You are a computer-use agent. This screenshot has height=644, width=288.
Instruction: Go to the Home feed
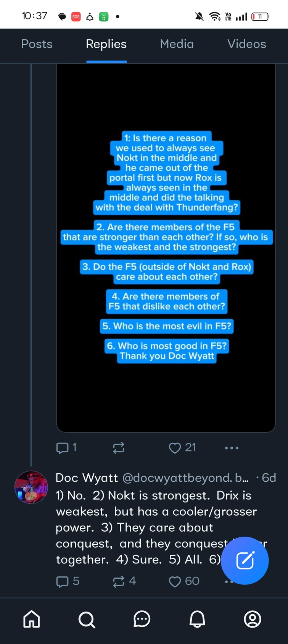[x=31, y=619]
